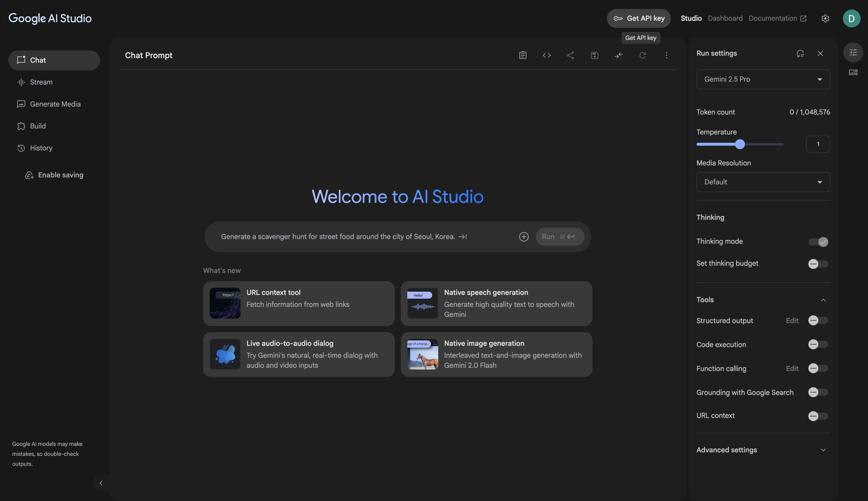Open the prompt gallery icon below tune
Image resolution: width=868 pixels, height=501 pixels.
point(853,72)
